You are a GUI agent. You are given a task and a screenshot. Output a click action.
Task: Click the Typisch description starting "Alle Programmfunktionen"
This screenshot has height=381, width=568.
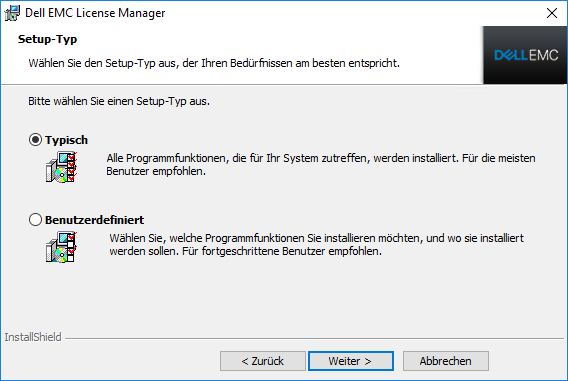point(321,164)
